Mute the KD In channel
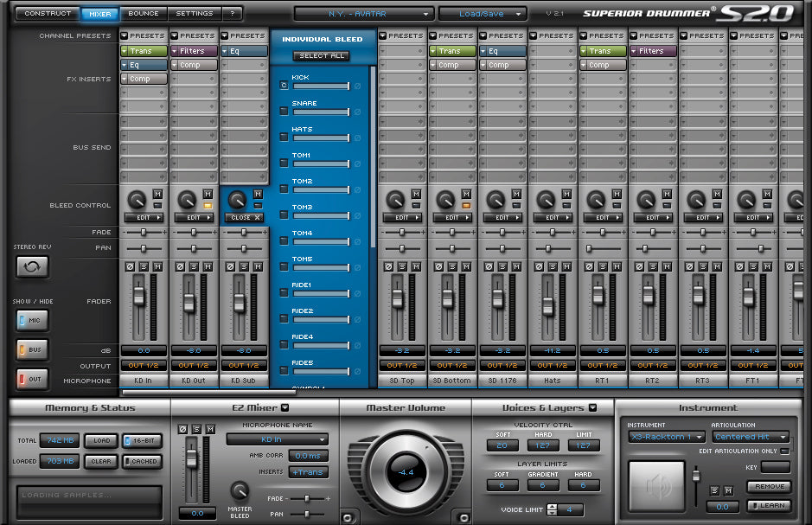This screenshot has width=812, height=525. click(156, 266)
